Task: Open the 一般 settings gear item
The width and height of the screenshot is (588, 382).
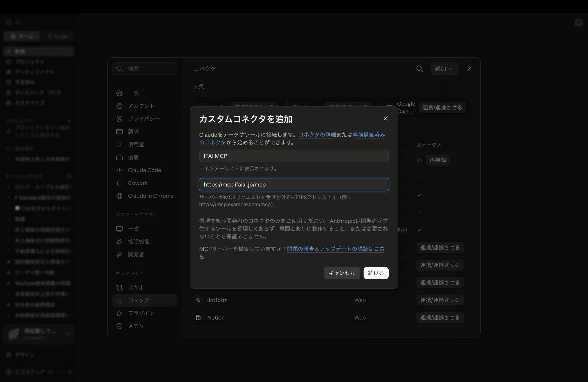Action: pyautogui.click(x=145, y=93)
